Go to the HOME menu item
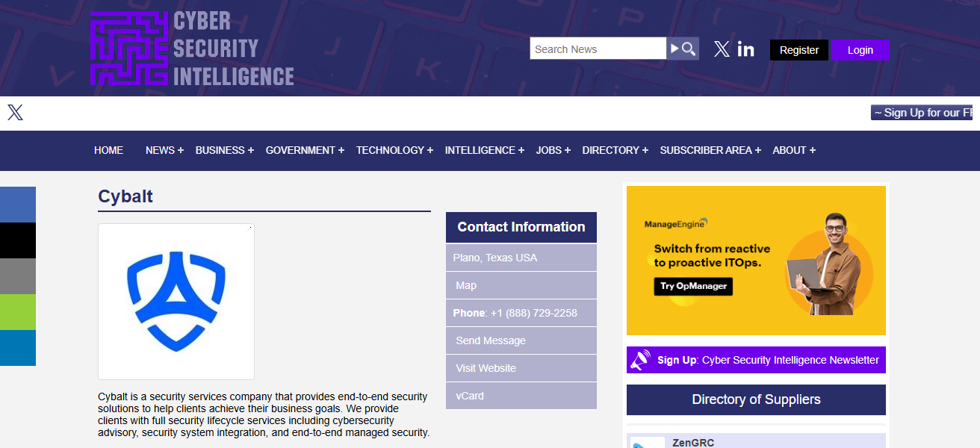 coord(108,150)
